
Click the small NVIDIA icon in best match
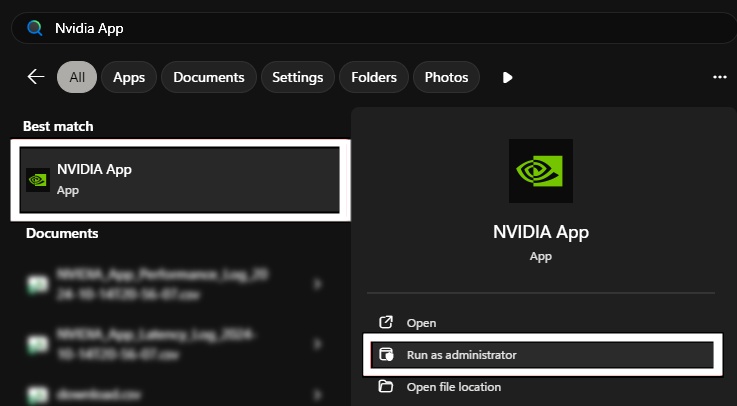tap(38, 180)
